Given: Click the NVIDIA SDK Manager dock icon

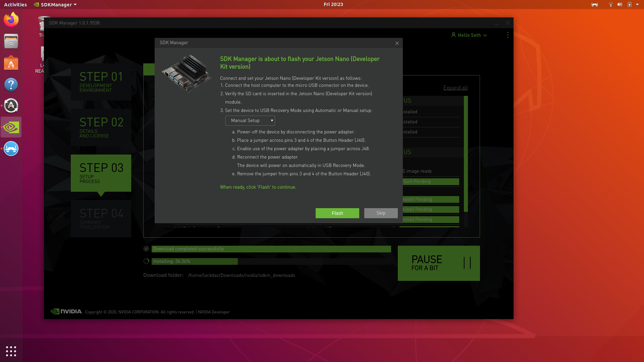Looking at the screenshot, I should 11,127.
